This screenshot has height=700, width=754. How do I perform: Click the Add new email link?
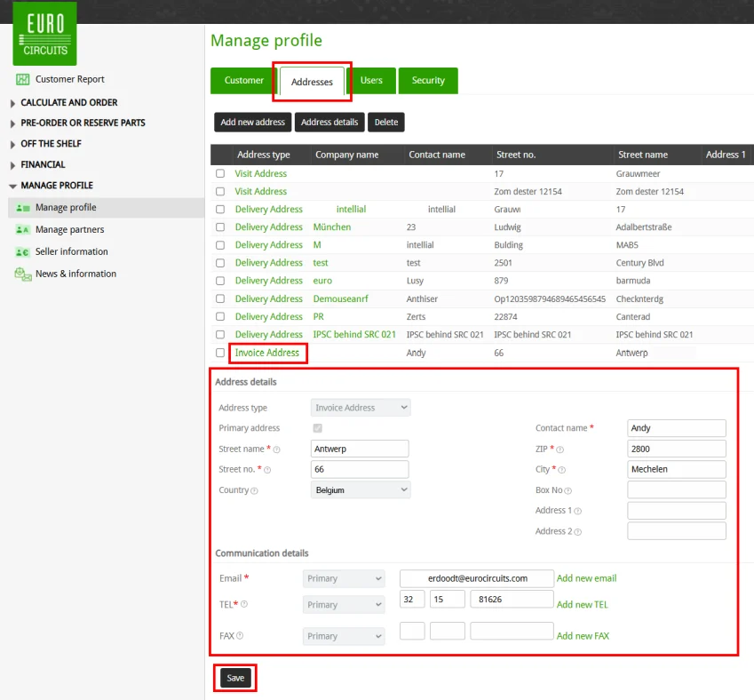coord(586,578)
